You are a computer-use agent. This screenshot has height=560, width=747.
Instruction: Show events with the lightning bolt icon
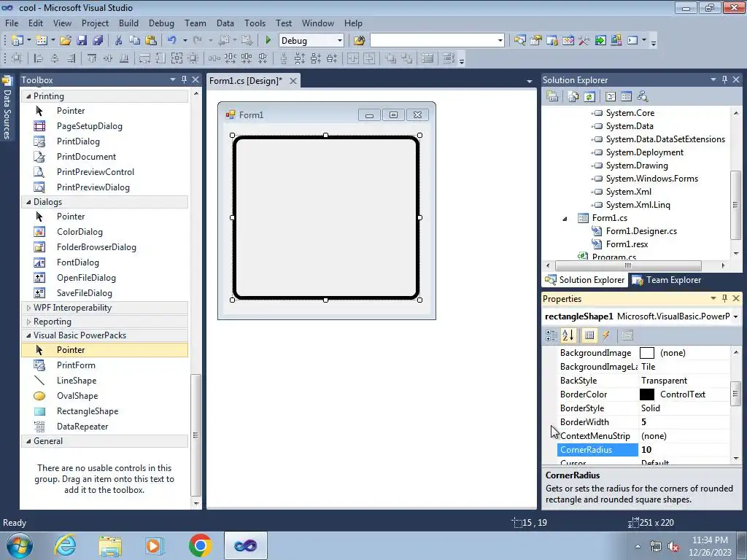point(606,335)
